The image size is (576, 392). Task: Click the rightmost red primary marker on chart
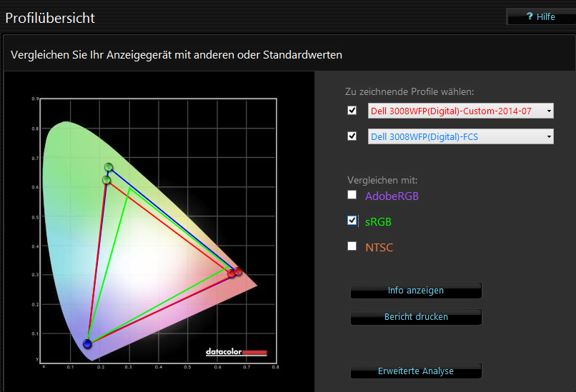tap(238, 271)
